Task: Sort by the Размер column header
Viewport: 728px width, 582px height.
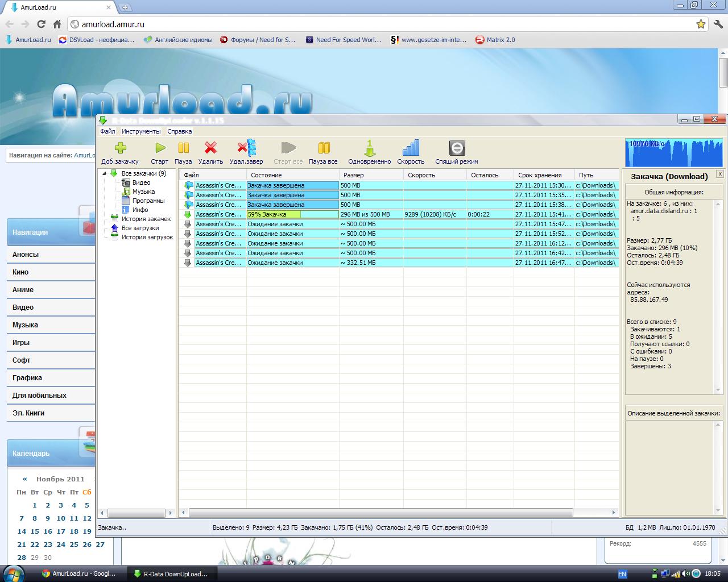Action: (371, 175)
